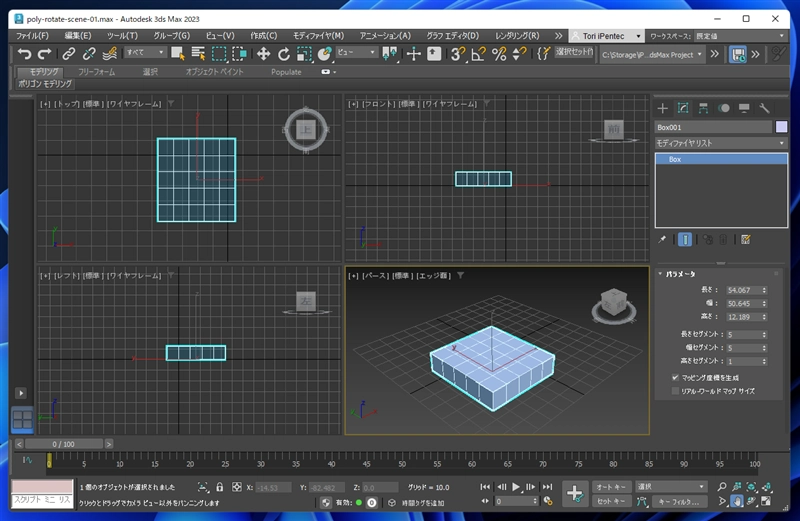
Task: Open Edit Named Selection Sets icon
Action: pos(544,54)
